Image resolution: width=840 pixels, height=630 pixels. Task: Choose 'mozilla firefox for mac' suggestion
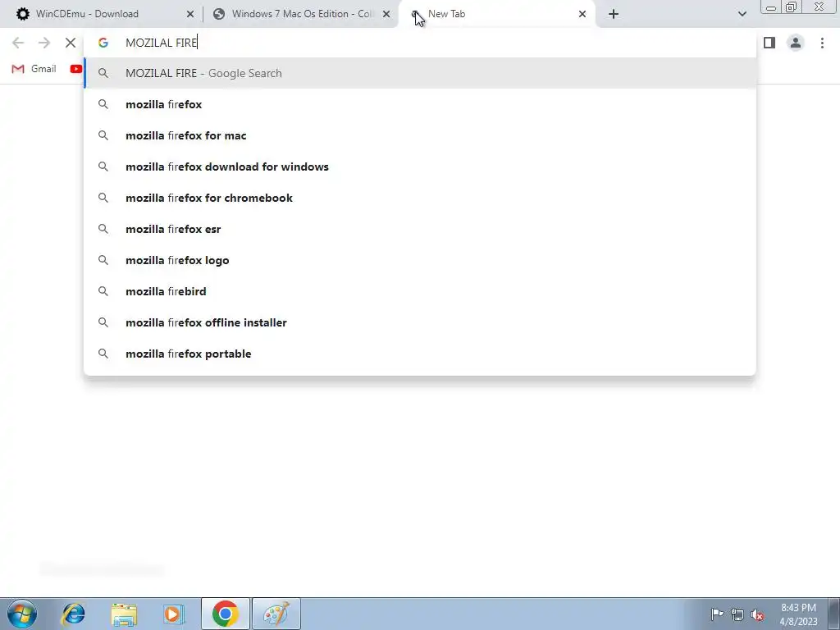click(x=420, y=135)
